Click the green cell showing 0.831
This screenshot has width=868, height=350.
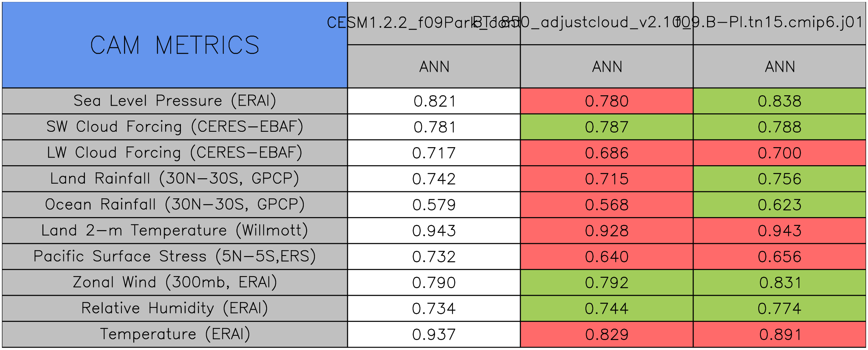779,283
